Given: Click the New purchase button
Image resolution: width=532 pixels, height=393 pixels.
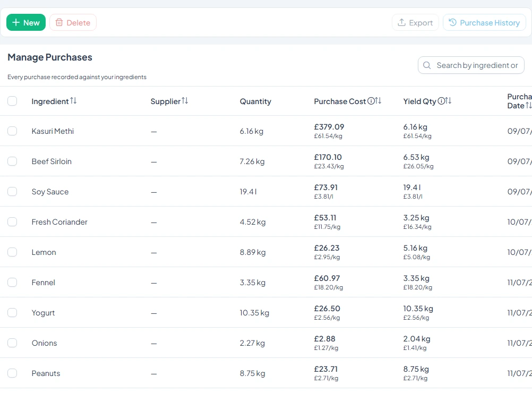Looking at the screenshot, I should tap(26, 22).
